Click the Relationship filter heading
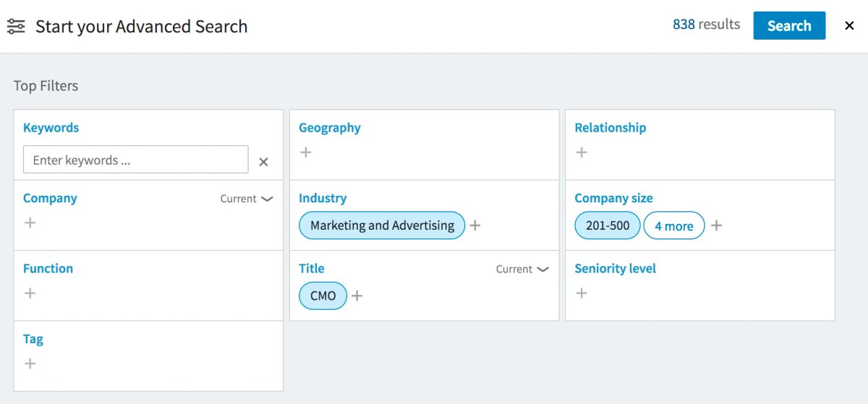This screenshot has width=868, height=404. (610, 128)
